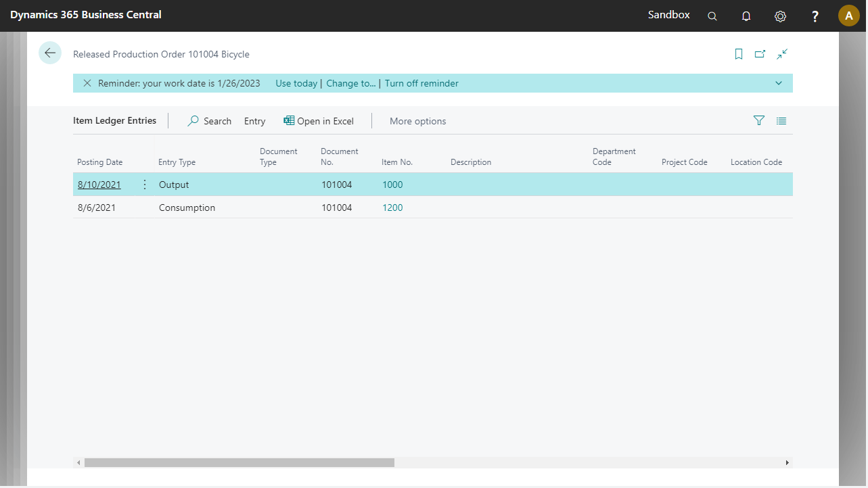868x488 pixels.
Task: Open notifications bell icon
Action: tap(746, 16)
